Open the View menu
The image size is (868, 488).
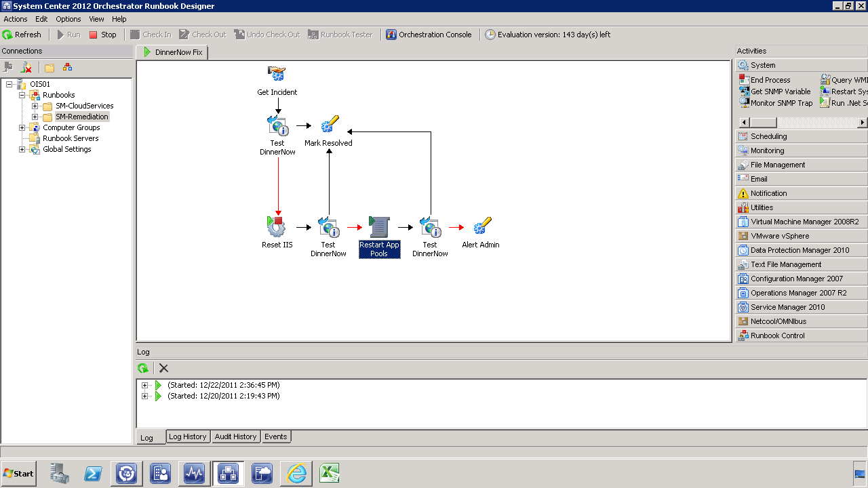(x=97, y=19)
